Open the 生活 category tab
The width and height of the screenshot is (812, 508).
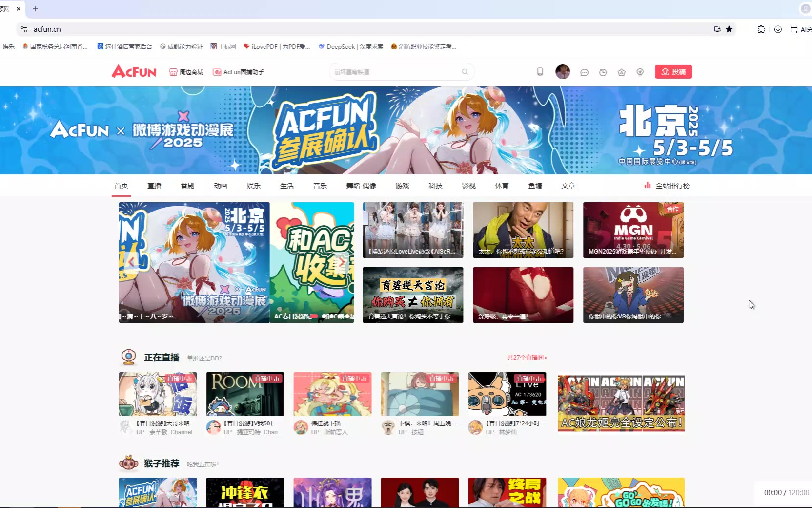point(287,186)
